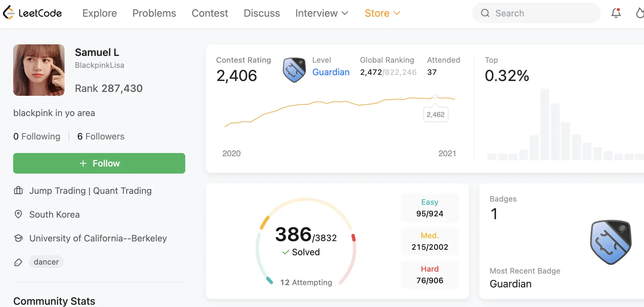Click the Easy 95/924 box
This screenshot has width=644, height=307.
tap(430, 208)
